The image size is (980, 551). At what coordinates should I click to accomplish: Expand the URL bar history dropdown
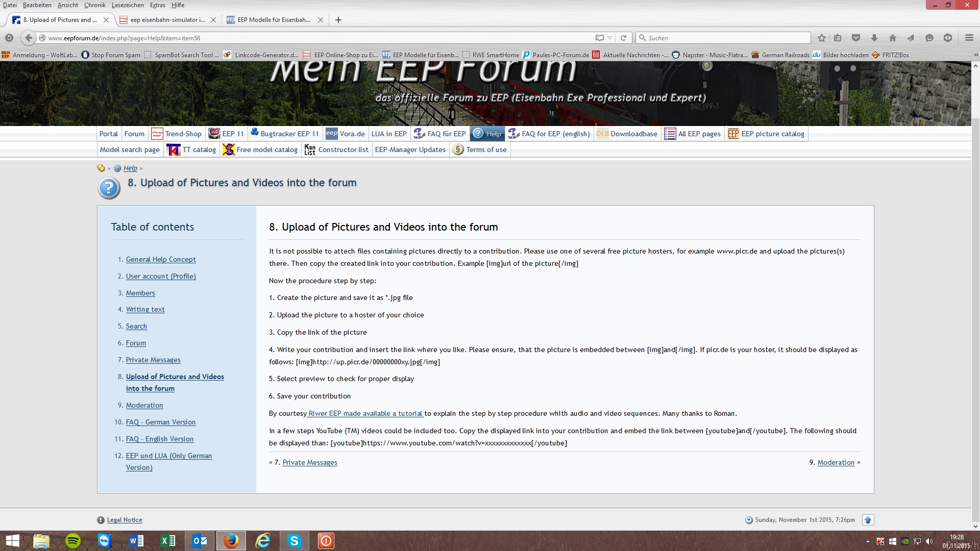coord(609,38)
